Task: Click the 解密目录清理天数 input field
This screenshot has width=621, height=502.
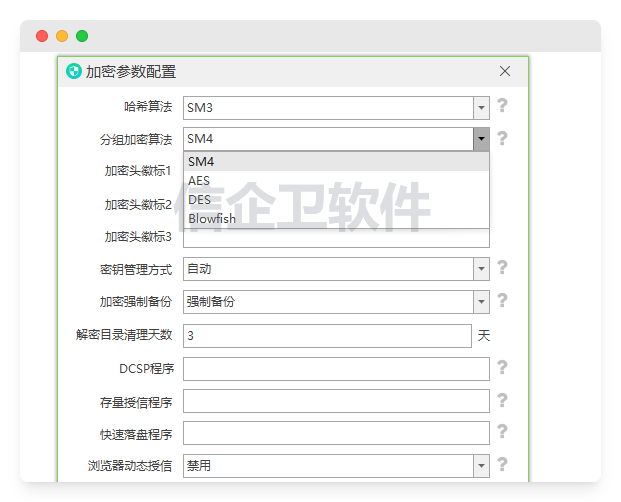Action: coord(327,336)
